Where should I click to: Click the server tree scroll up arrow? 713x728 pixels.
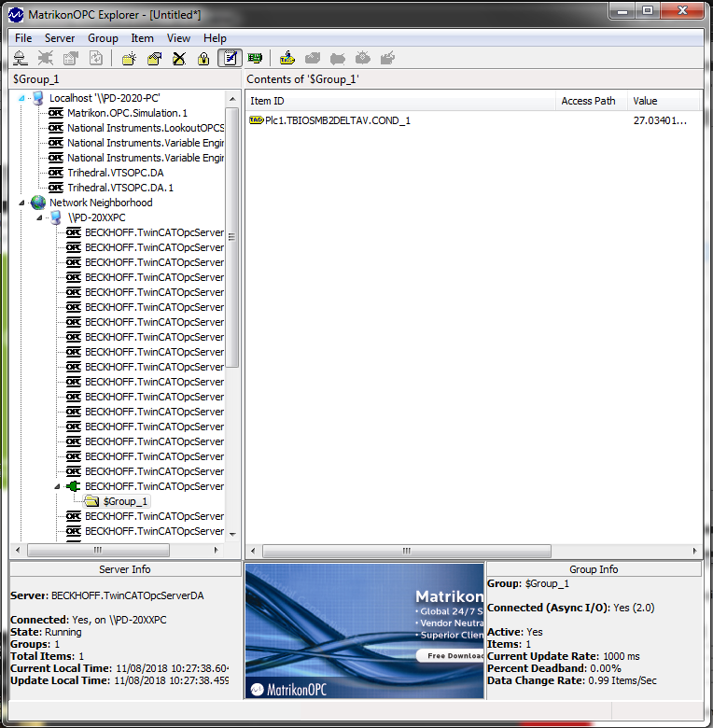point(232,99)
